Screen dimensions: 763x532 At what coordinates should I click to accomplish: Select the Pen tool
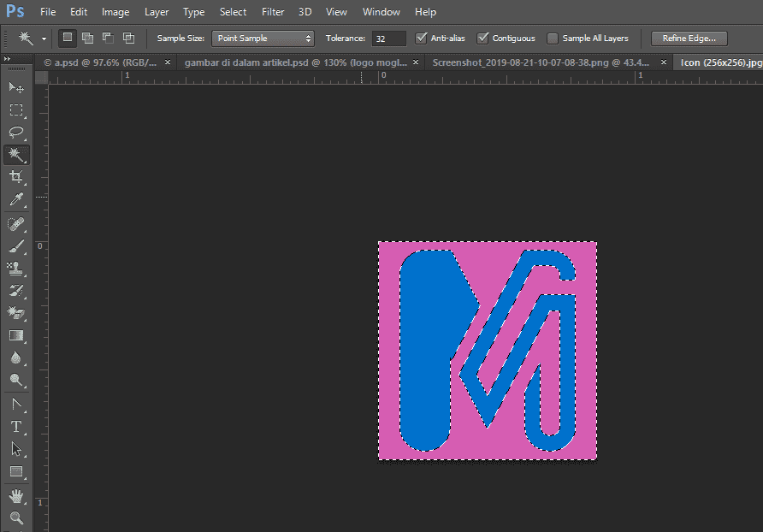[16, 405]
